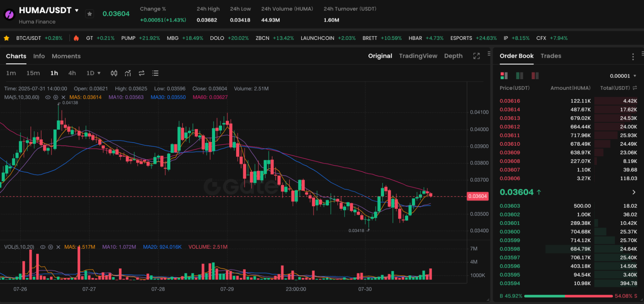Click bid price 0.03603 row
The width and height of the screenshot is (644, 304).
(x=568, y=206)
